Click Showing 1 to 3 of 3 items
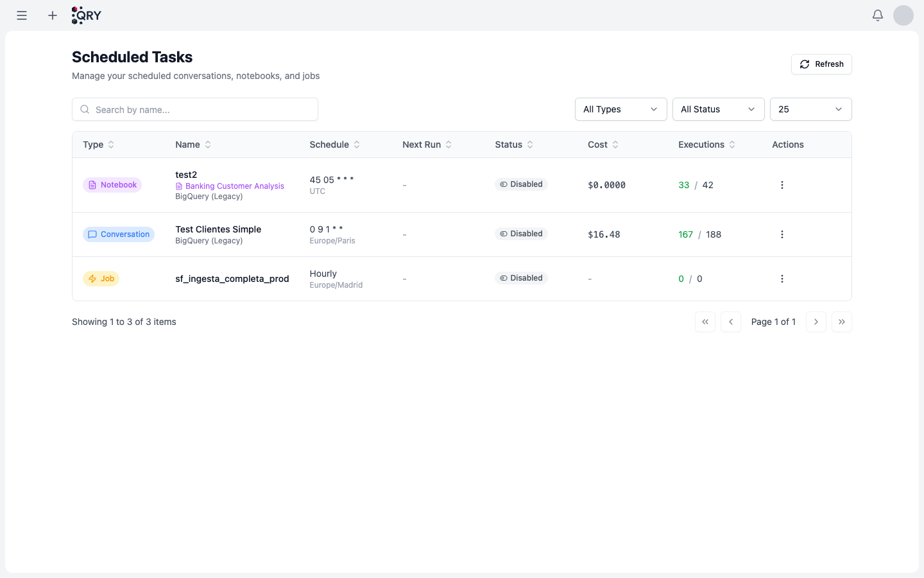The height and width of the screenshot is (578, 924). [x=124, y=322]
